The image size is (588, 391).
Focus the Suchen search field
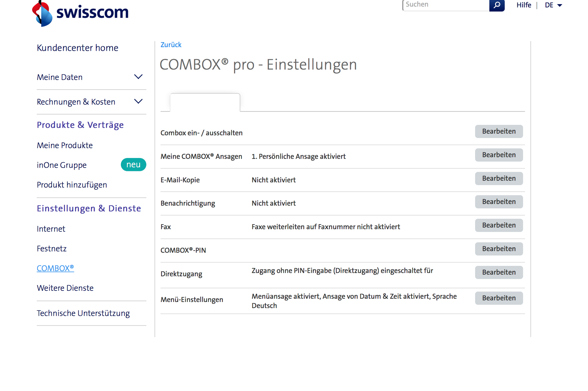(446, 5)
